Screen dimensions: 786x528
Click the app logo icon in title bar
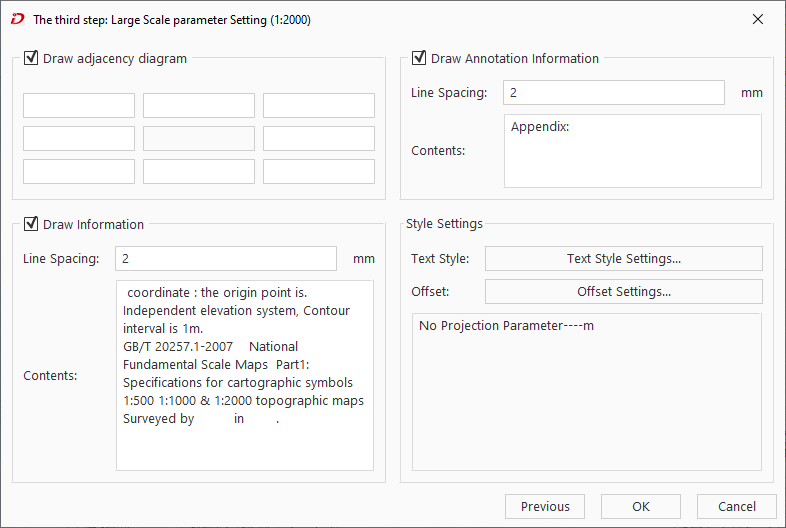click(x=16, y=19)
